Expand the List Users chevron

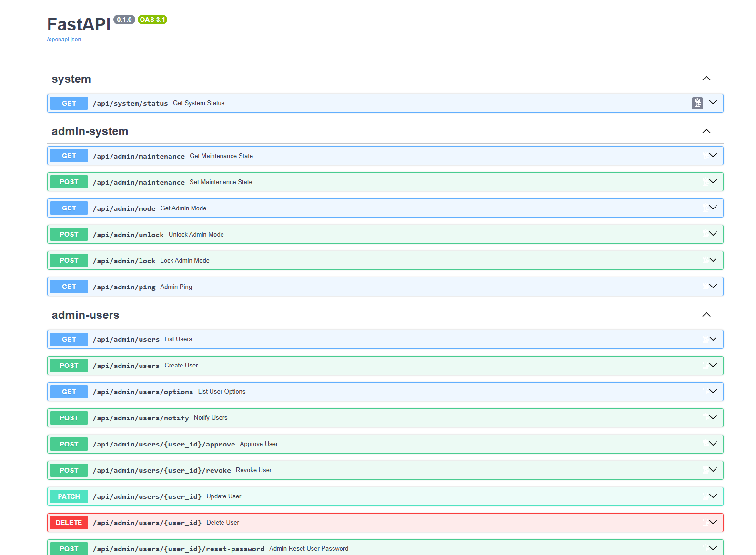pos(713,339)
